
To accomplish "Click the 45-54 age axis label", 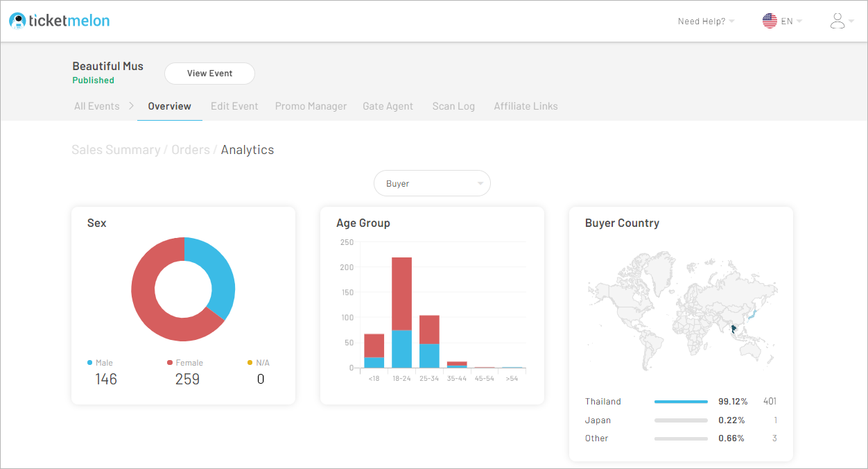I will click(485, 378).
